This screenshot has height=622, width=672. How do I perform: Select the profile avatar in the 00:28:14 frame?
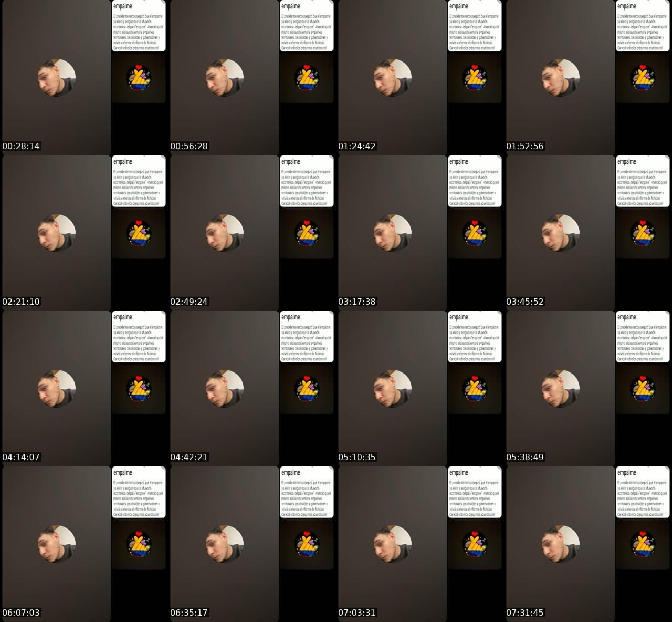tap(57, 78)
